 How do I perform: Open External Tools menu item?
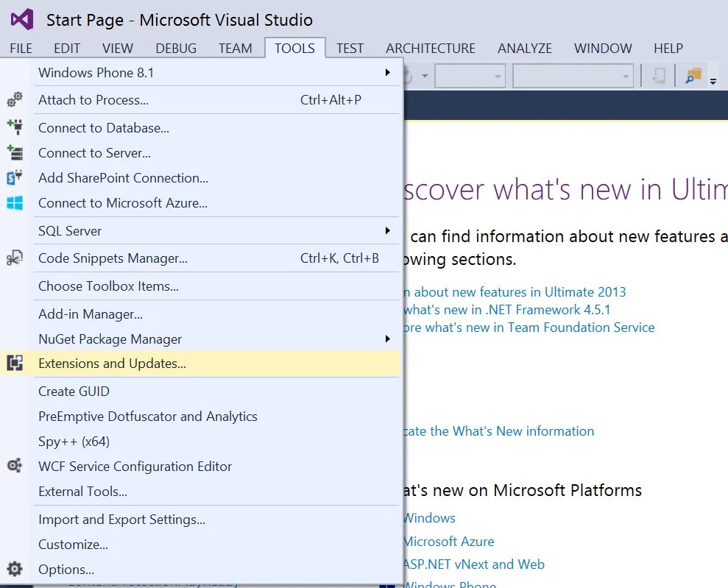click(200, 492)
